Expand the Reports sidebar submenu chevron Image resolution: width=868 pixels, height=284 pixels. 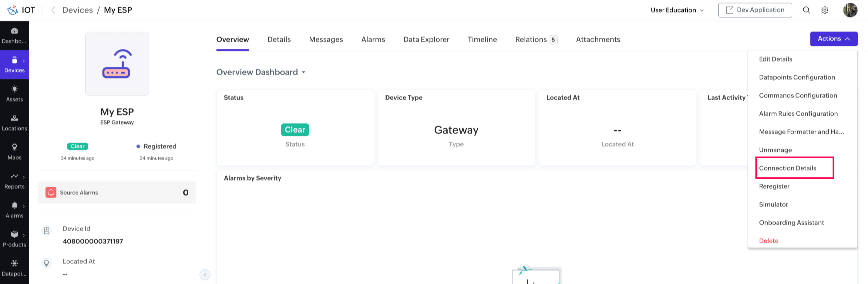24,177
